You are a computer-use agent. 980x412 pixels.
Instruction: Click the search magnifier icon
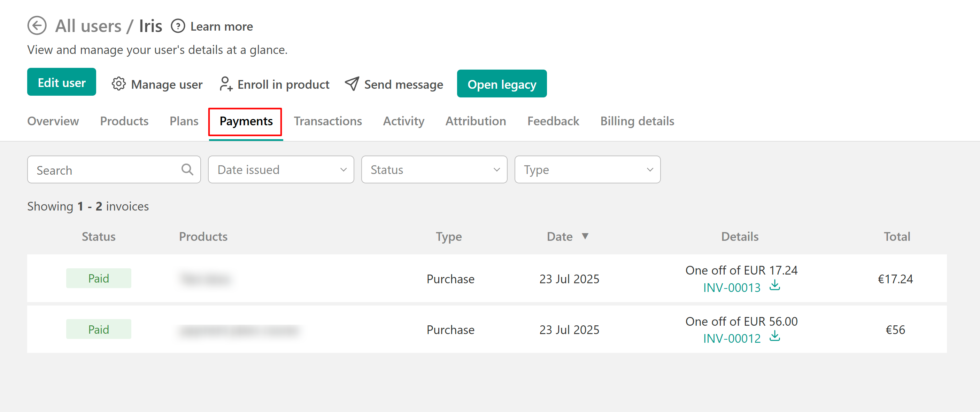point(187,169)
